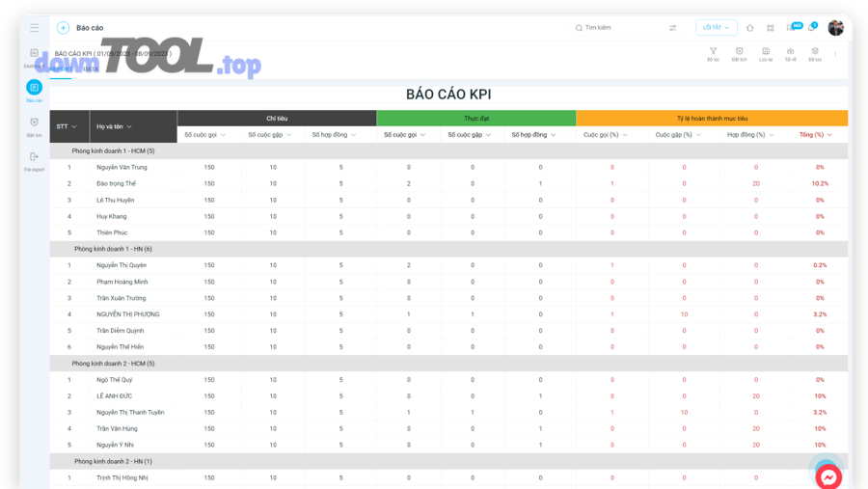868x489 pixels.
Task: Open the user profile avatar
Action: click(x=835, y=28)
